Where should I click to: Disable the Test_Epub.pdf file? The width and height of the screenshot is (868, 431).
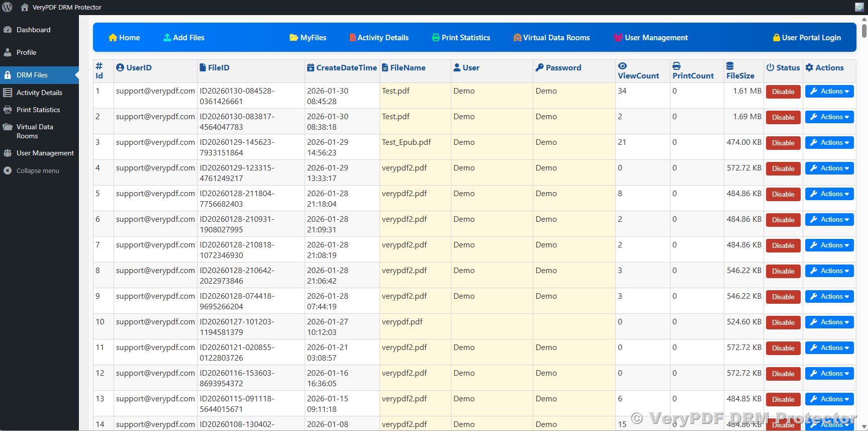(783, 143)
